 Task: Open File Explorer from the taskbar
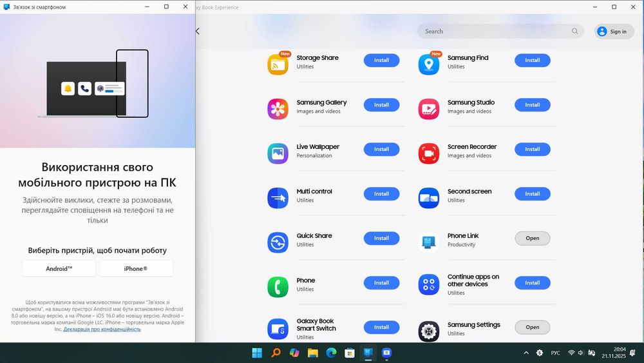(313, 353)
